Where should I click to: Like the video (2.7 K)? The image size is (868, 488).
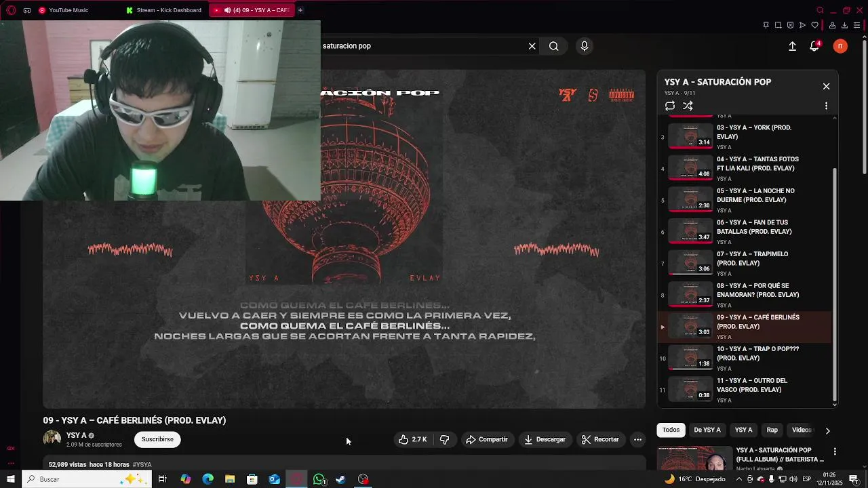(x=413, y=439)
